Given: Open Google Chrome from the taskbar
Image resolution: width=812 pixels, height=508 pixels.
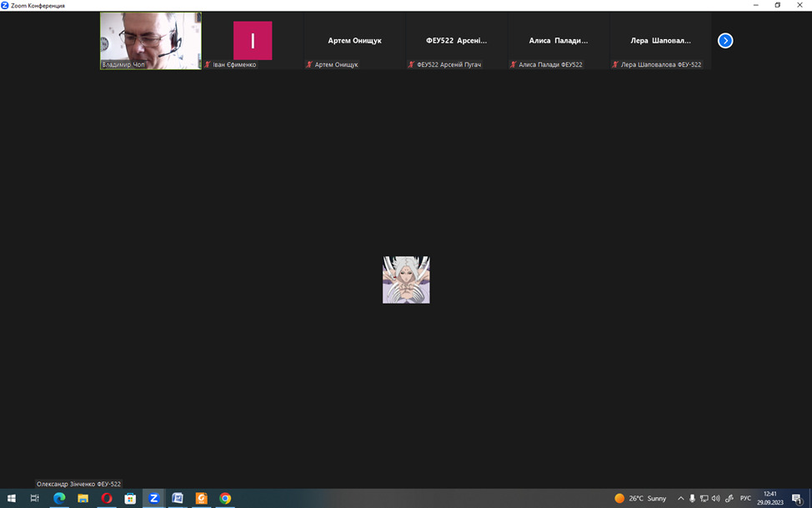Looking at the screenshot, I should [x=225, y=498].
